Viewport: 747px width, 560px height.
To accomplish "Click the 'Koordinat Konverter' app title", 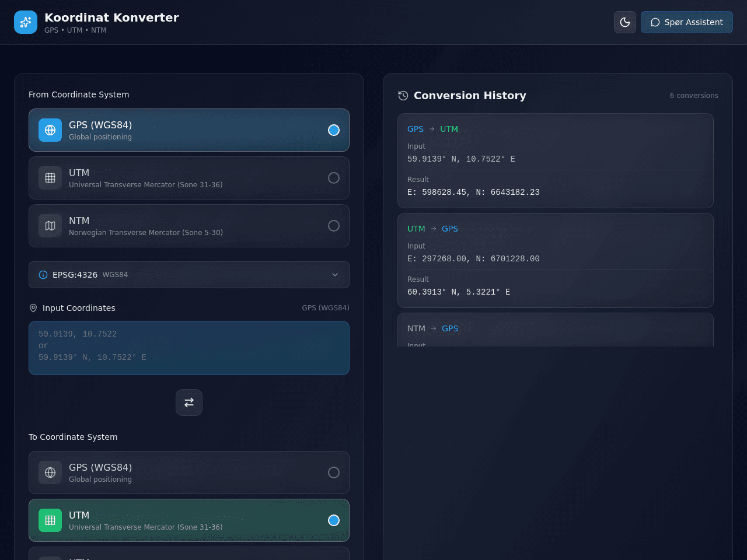I will (111, 17).
